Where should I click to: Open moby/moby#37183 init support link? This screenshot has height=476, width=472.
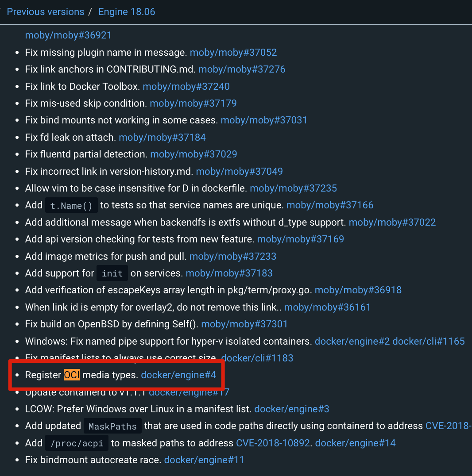point(229,273)
